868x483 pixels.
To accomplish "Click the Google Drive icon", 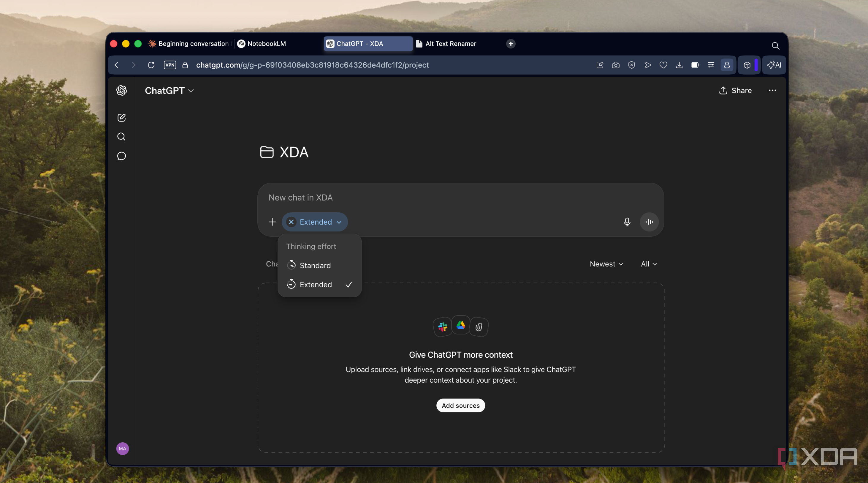I will tap(461, 325).
